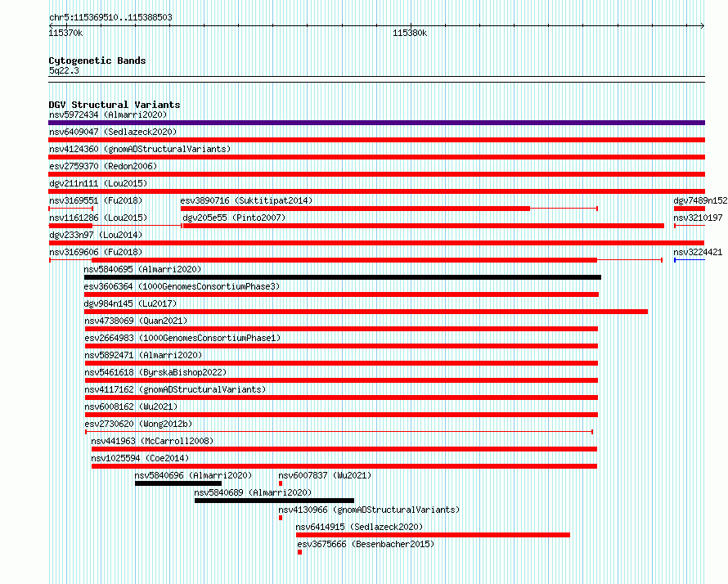Click the red dgv205e55 variant bar
The height and width of the screenshot is (584, 728).
(x=424, y=226)
